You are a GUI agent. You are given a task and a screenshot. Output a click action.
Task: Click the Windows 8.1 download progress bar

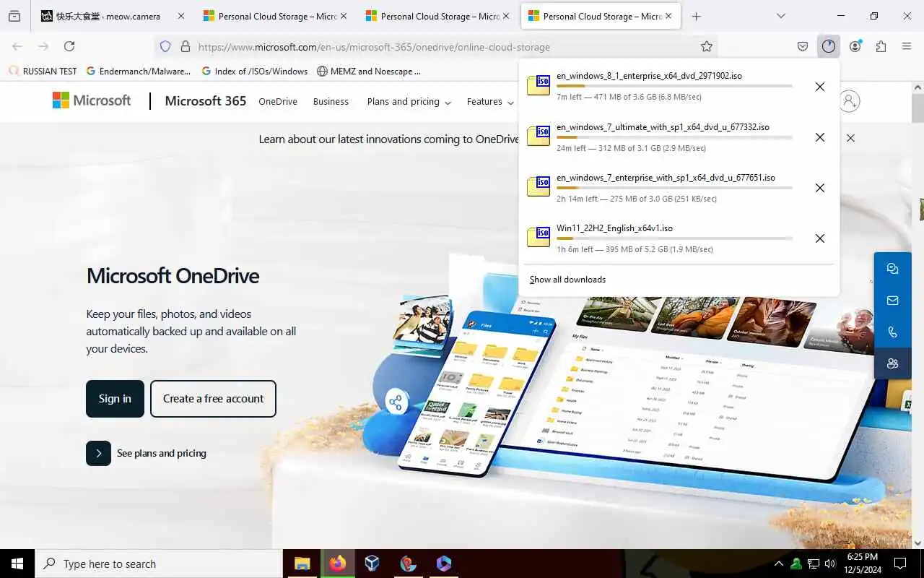674,86
